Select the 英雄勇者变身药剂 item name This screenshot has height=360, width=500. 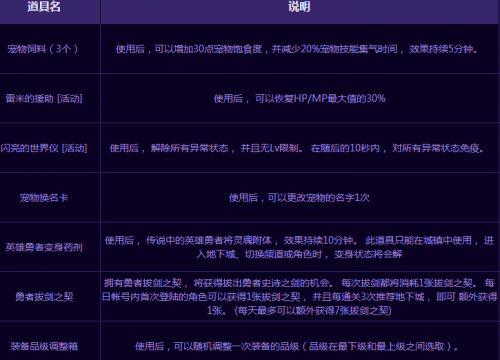click(x=44, y=247)
